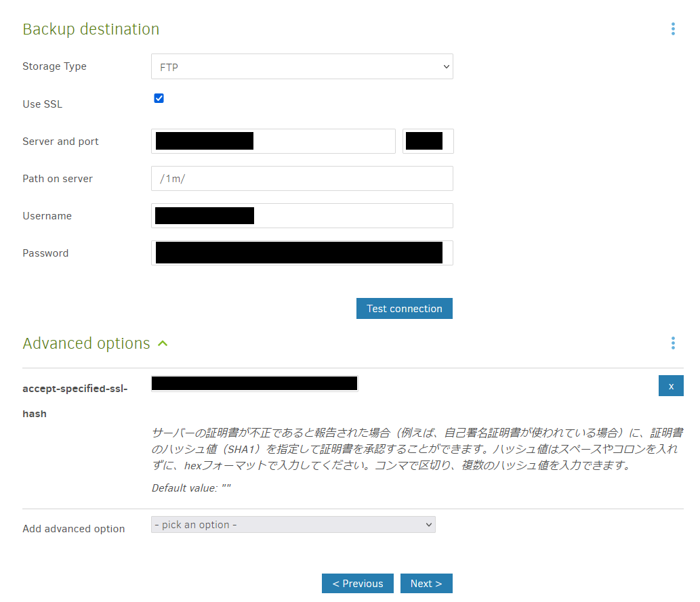700x602 pixels.
Task: Open the Add advanced option picker
Action: coord(293,525)
